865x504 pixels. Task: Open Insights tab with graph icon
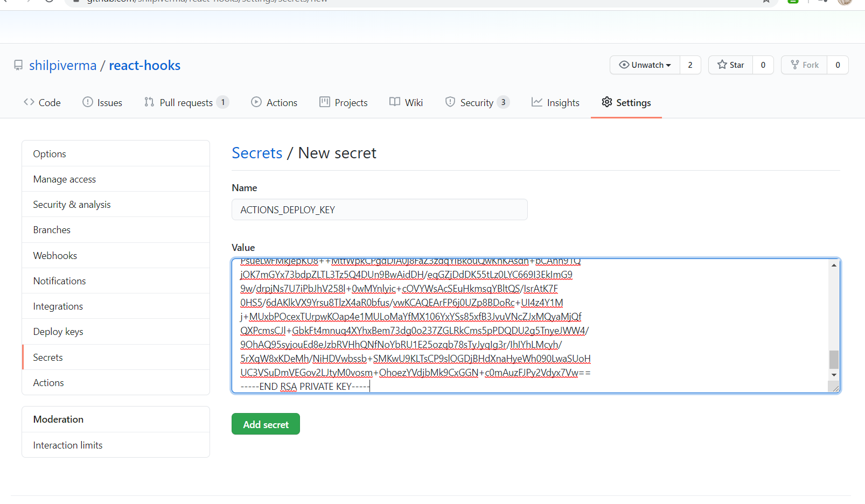[x=555, y=102]
